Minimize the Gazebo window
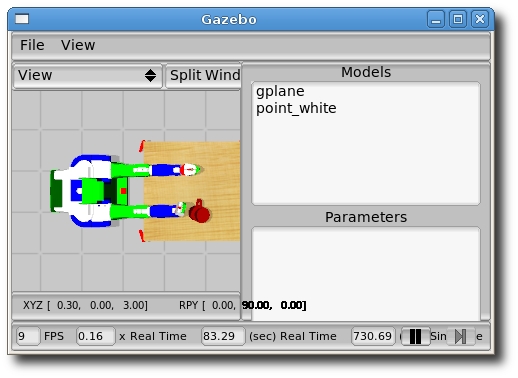This screenshot has width=518, height=378. click(x=436, y=19)
